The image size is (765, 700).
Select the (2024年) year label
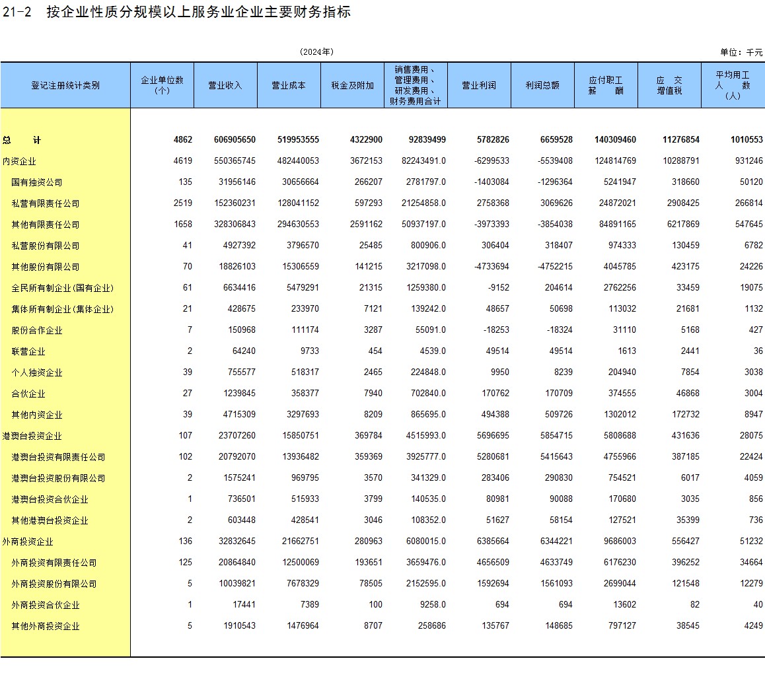[x=316, y=52]
